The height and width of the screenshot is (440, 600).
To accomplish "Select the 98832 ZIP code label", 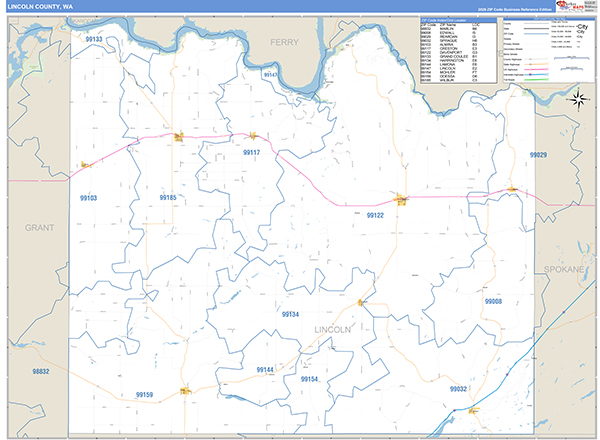I will 40,371.
